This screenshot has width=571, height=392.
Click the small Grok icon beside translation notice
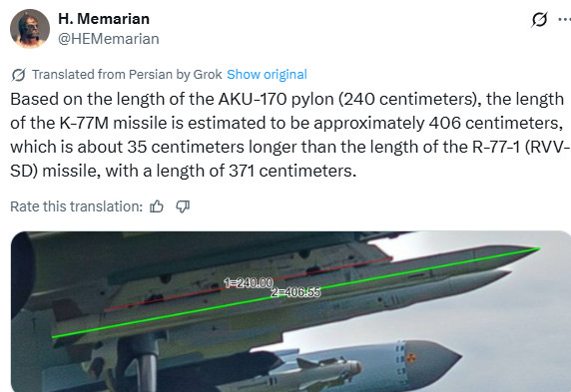click(x=18, y=75)
